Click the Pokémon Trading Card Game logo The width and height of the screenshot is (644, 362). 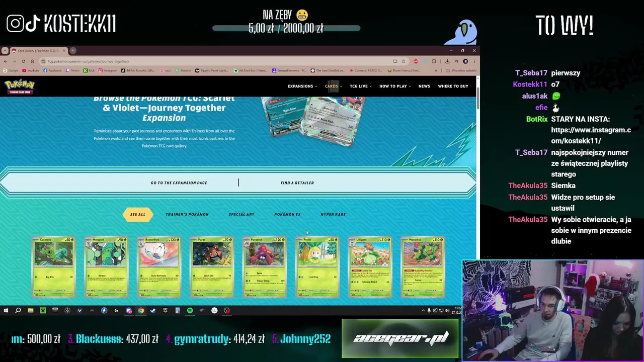20,86
